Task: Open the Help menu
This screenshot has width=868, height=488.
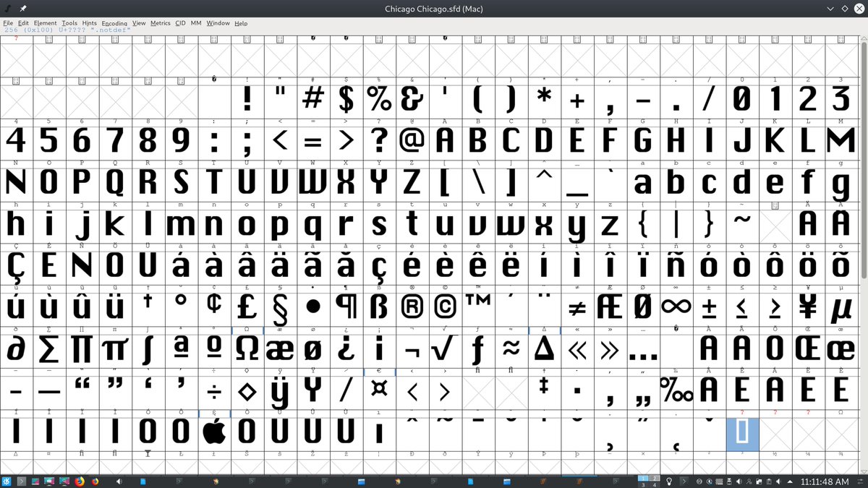Action: (241, 23)
